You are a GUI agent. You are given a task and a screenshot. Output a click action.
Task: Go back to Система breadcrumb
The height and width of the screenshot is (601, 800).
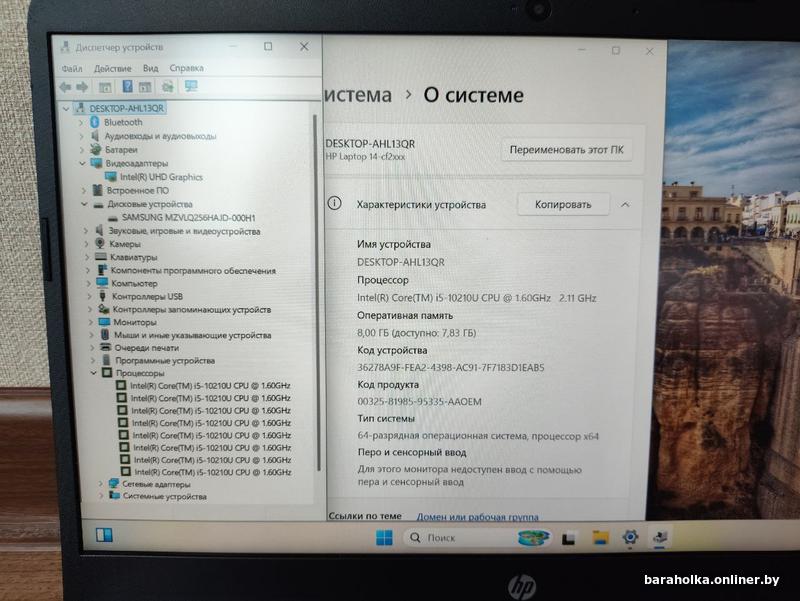(x=358, y=95)
